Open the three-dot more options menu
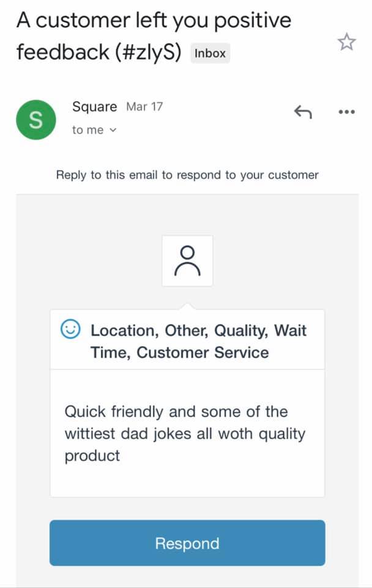The height and width of the screenshot is (588, 372). pos(346,111)
